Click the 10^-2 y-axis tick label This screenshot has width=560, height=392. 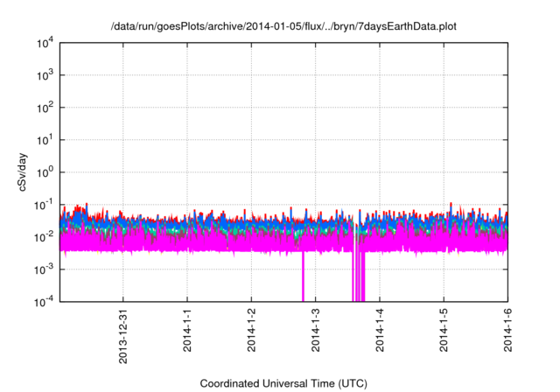[45, 237]
